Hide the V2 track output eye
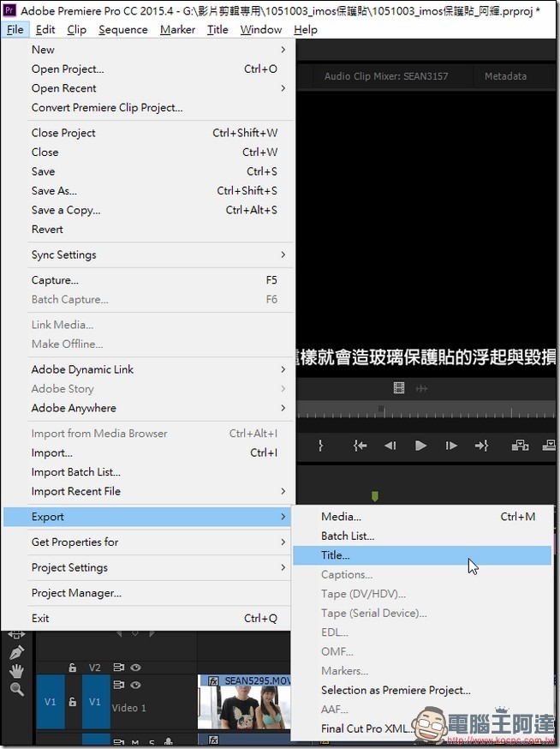The width and height of the screenshot is (560, 749). tap(135, 668)
